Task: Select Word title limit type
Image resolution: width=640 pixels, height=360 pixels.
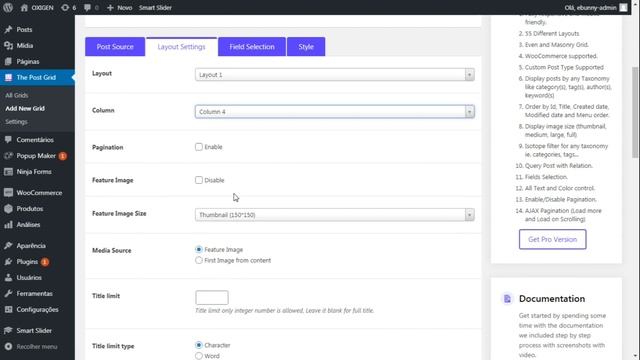Action: click(199, 356)
